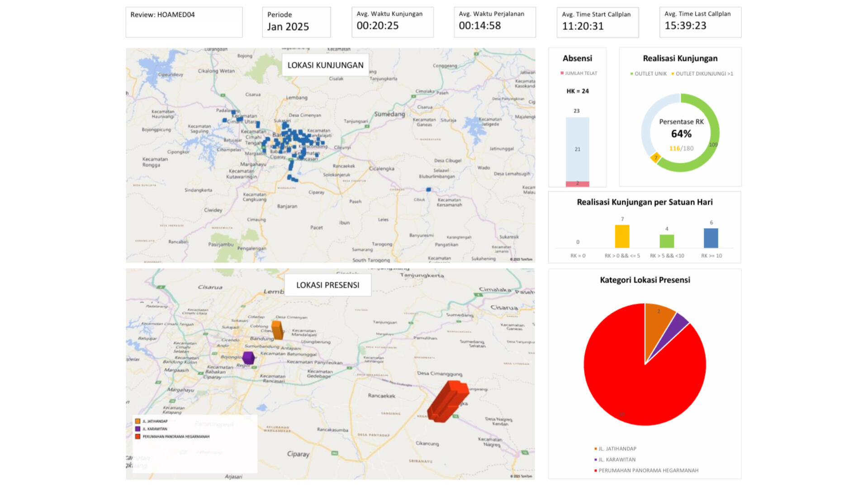Click the blue bar for RK >= 10
The width and height of the screenshot is (868, 488).
[711, 238]
